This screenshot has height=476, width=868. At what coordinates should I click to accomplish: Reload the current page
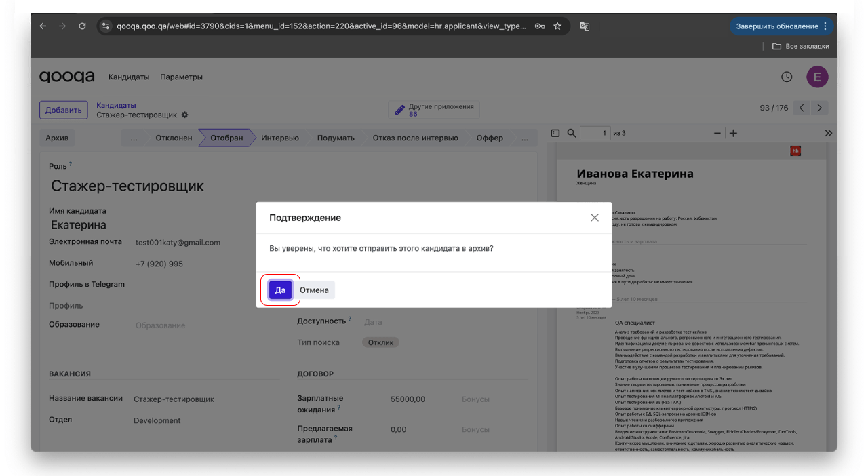coord(82,26)
